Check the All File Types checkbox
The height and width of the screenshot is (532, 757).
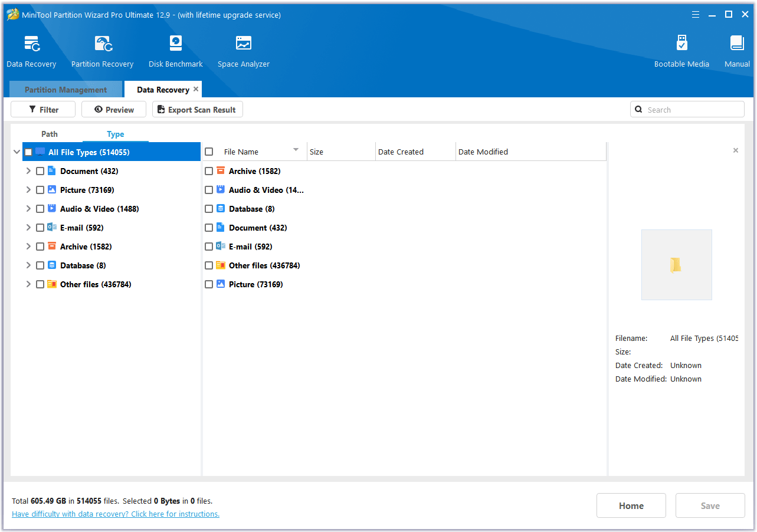[x=28, y=152]
